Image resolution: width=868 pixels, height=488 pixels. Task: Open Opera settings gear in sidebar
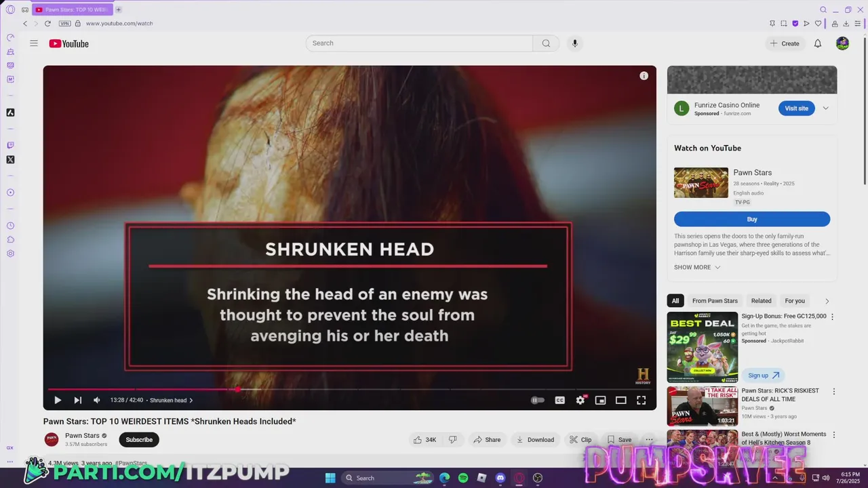tap(10, 253)
